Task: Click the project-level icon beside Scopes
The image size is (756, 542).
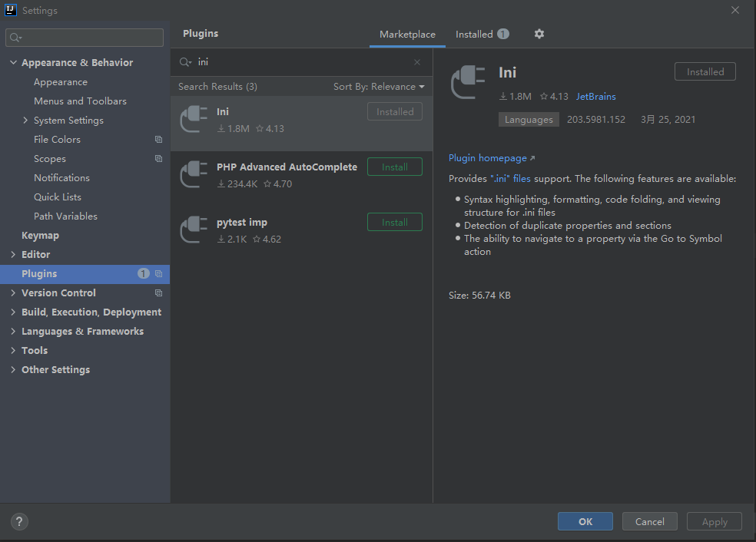Action: point(158,158)
